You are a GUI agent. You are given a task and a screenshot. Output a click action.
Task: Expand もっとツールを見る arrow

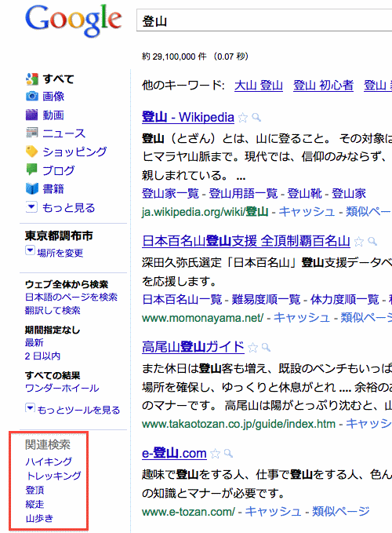pyautogui.click(x=30, y=407)
